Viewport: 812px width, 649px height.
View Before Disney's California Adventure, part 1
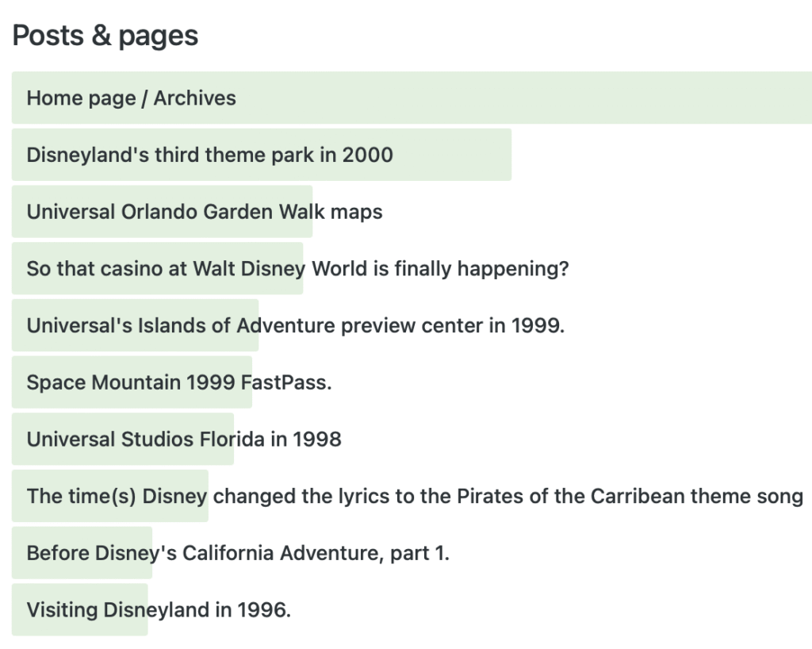(x=238, y=553)
